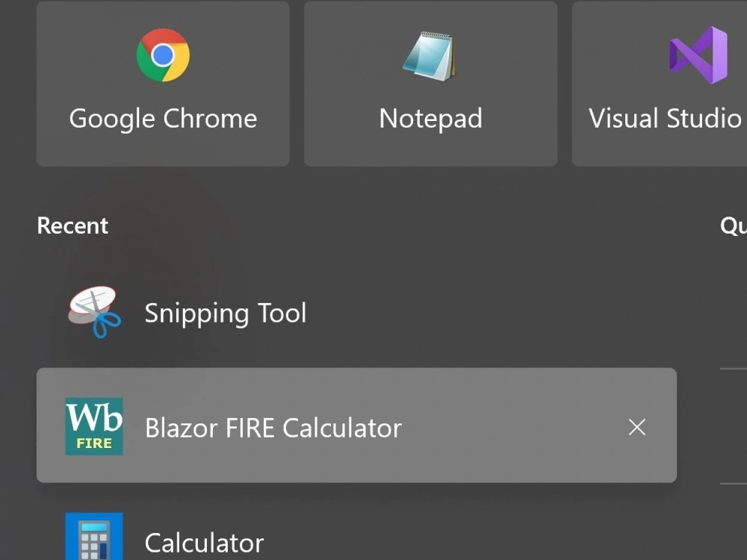The width and height of the screenshot is (747, 560).
Task: Click the Notepad label text
Action: tap(430, 118)
